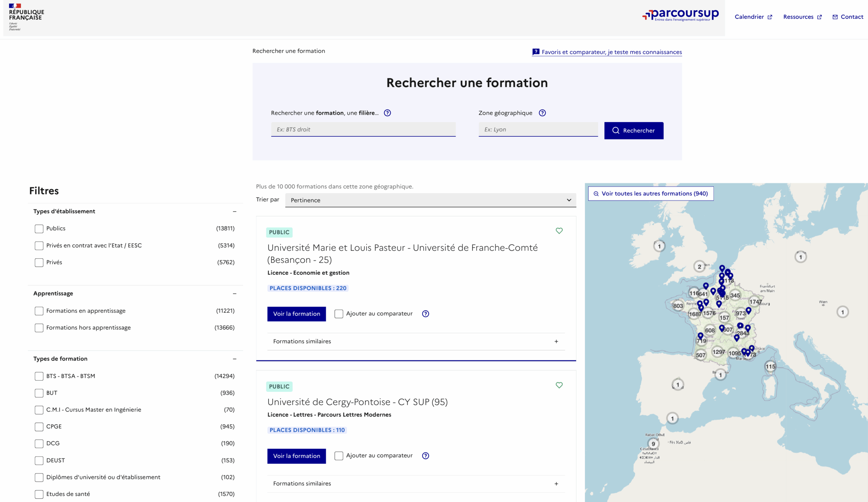
Task: Enable Formations en apprentissage filter
Action: 39,311
